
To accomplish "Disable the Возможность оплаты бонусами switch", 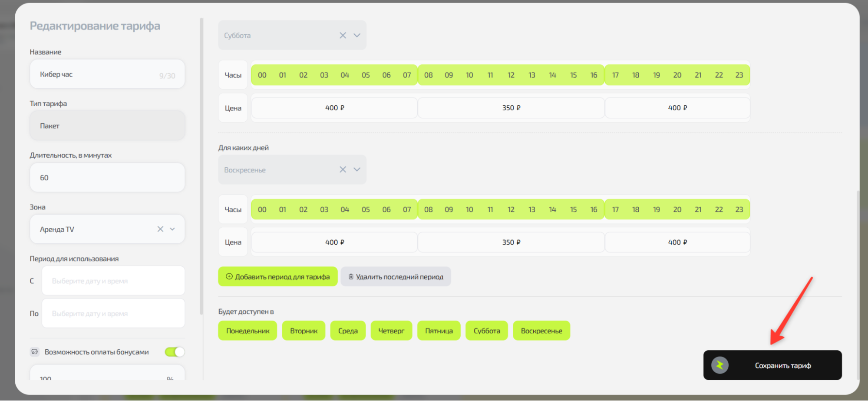I will click(x=175, y=352).
